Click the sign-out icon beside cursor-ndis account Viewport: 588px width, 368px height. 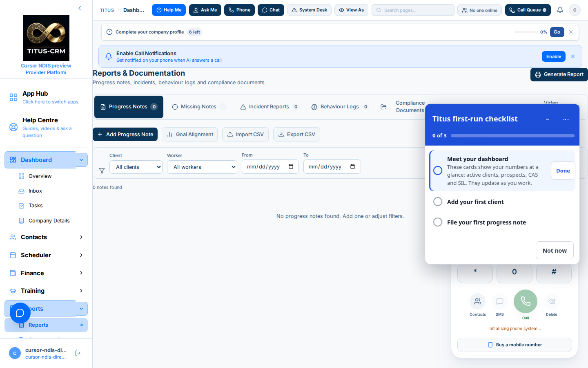[x=78, y=353]
